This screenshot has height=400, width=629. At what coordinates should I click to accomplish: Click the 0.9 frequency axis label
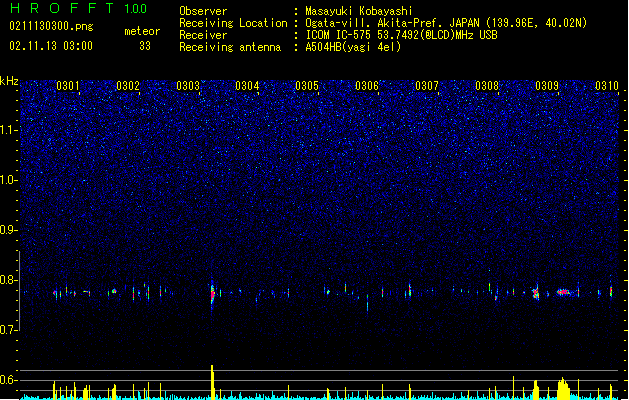click(x=8, y=230)
